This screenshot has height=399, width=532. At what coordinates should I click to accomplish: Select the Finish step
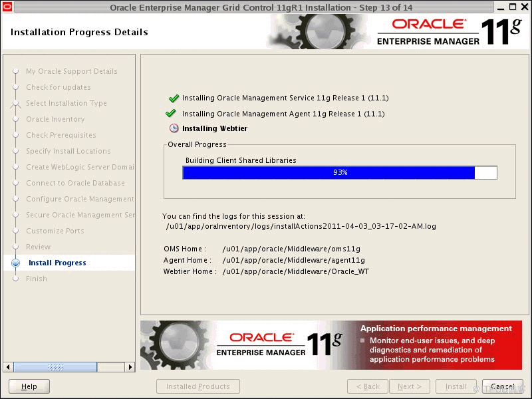37,279
